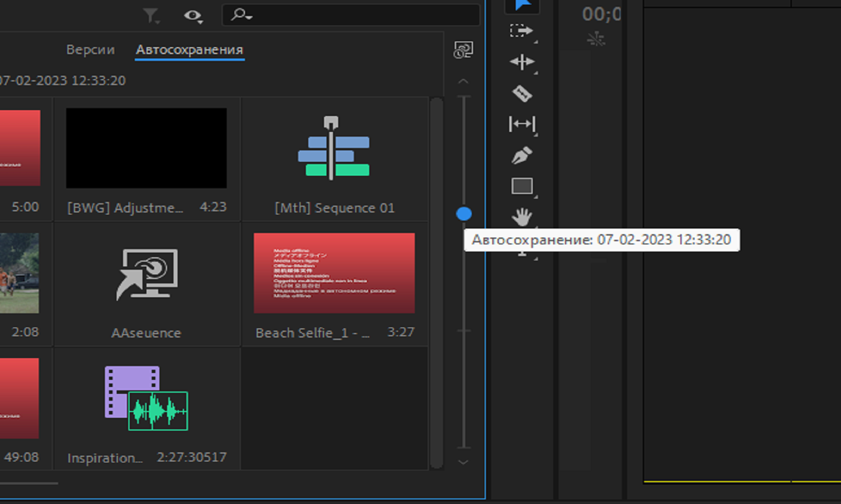
Task: Select the Razor tool
Action: click(522, 93)
